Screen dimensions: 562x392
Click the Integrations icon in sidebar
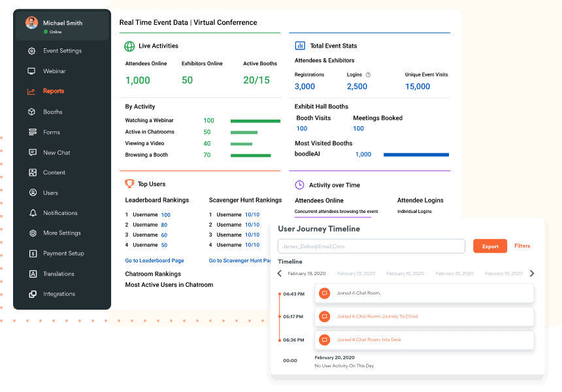[x=32, y=294]
